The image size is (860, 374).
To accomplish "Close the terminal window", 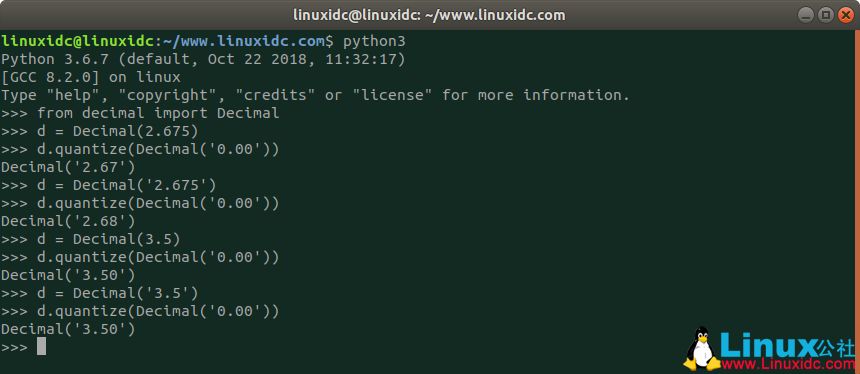I will 846,15.
